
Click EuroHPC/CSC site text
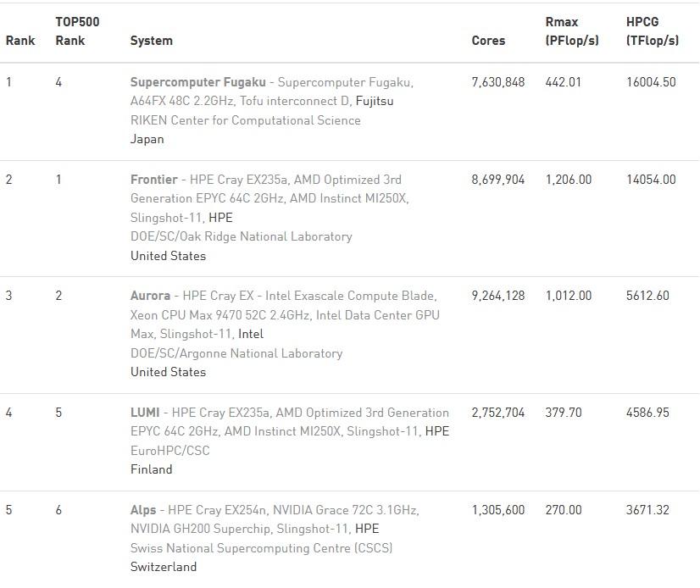pyautogui.click(x=169, y=451)
